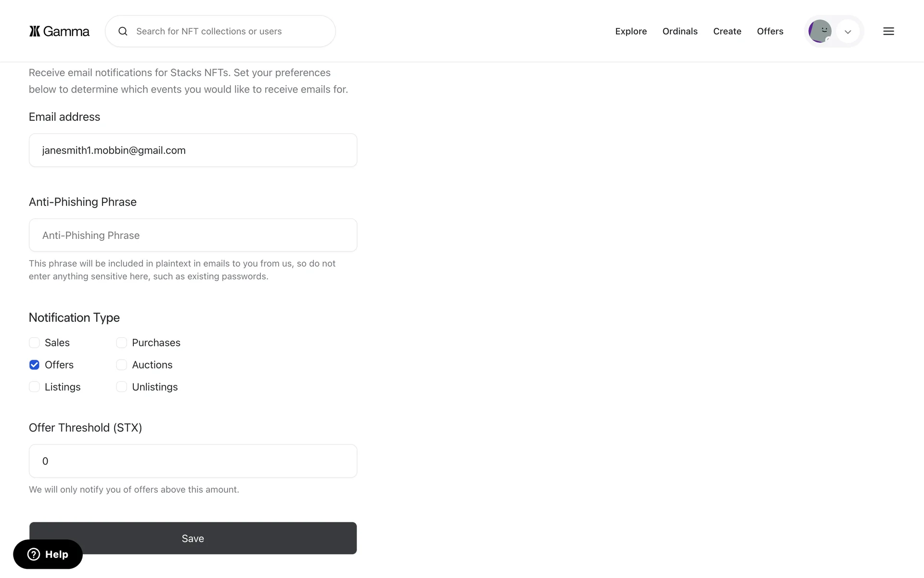Image resolution: width=924 pixels, height=578 pixels.
Task: Open the hamburger menu icon
Action: tap(888, 31)
